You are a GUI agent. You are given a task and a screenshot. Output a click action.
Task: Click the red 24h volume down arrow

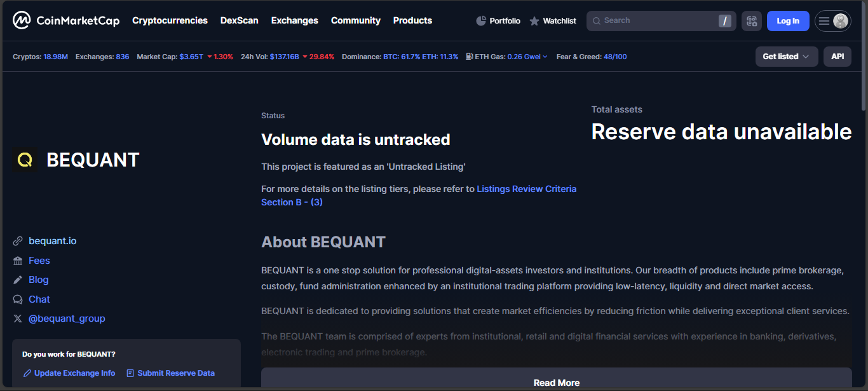(x=305, y=57)
